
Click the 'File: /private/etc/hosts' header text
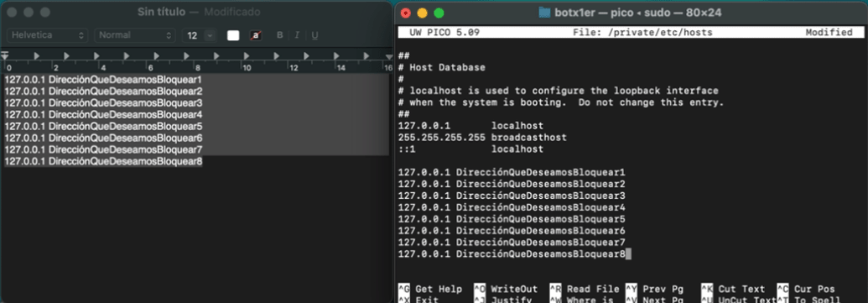pyautogui.click(x=642, y=33)
